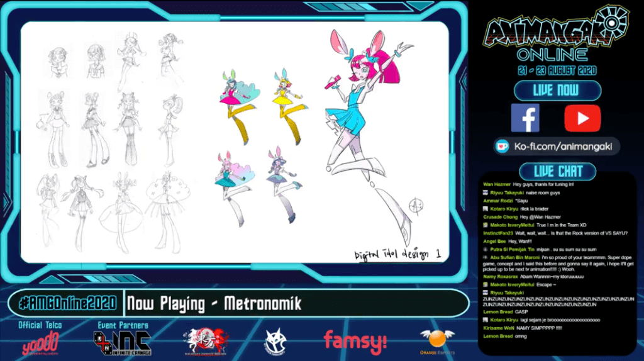The image size is (644, 361).
Task: Select the teal dress colour variant drawing
Action: pyautogui.click(x=234, y=189)
